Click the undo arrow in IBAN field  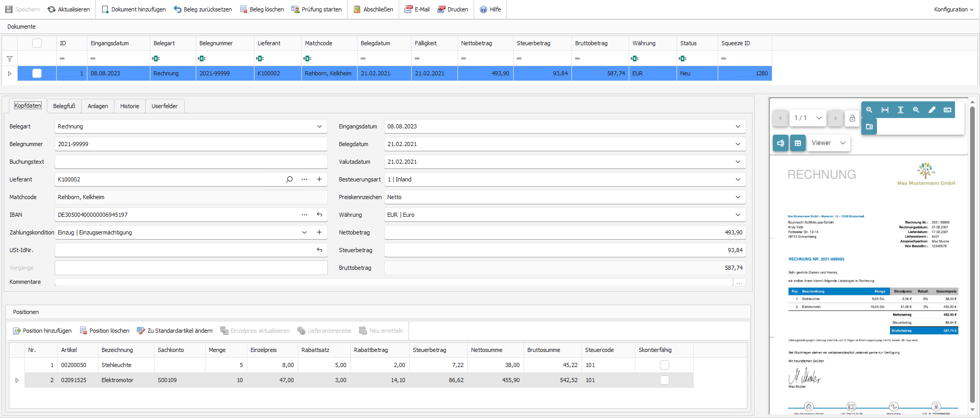320,215
